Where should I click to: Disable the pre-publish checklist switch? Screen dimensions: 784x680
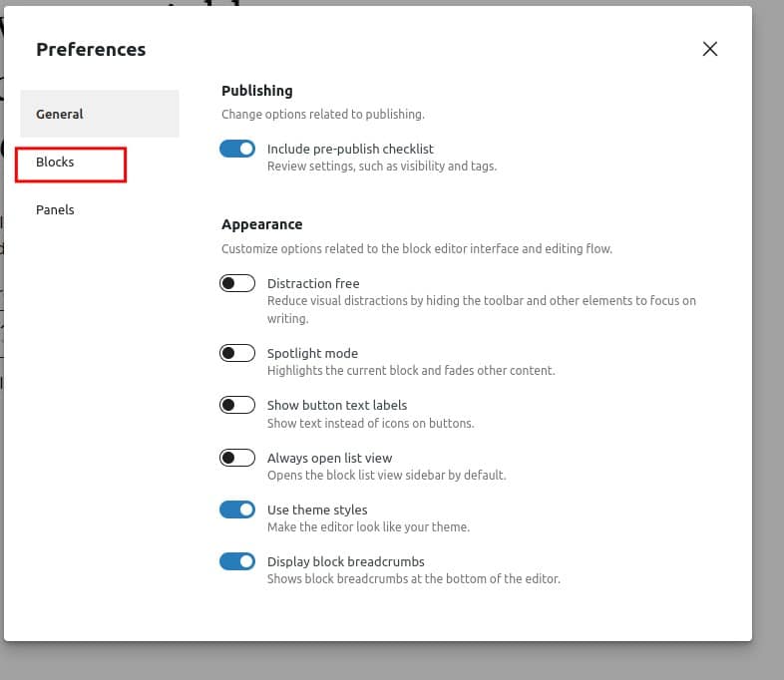[x=237, y=149]
